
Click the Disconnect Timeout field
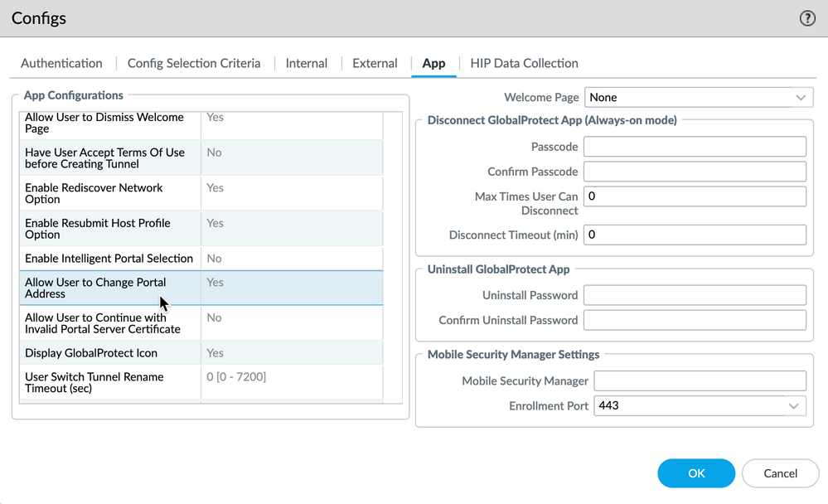(695, 235)
